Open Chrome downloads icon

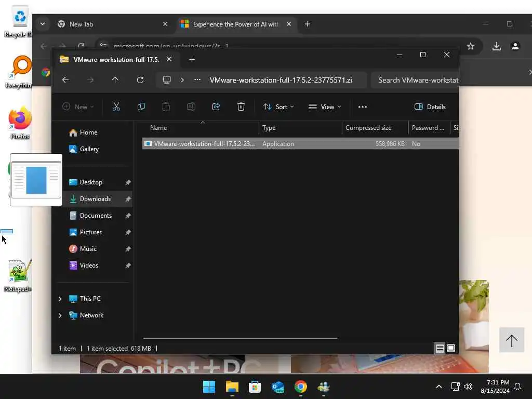click(x=496, y=46)
